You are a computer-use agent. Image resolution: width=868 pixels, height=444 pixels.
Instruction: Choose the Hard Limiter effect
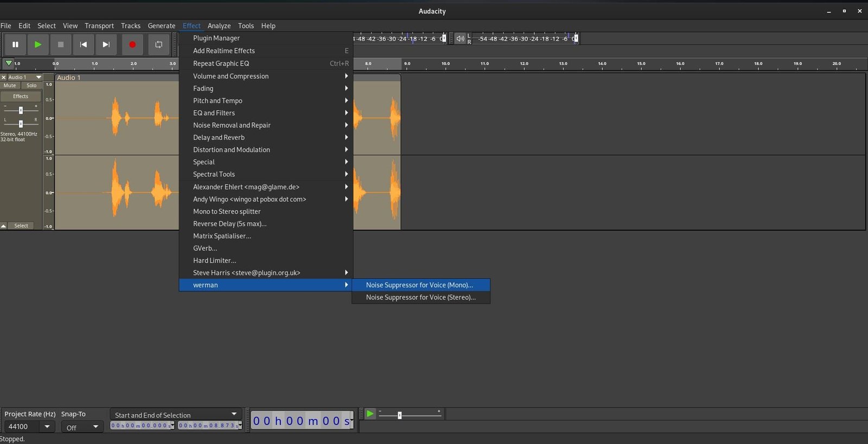(266, 261)
